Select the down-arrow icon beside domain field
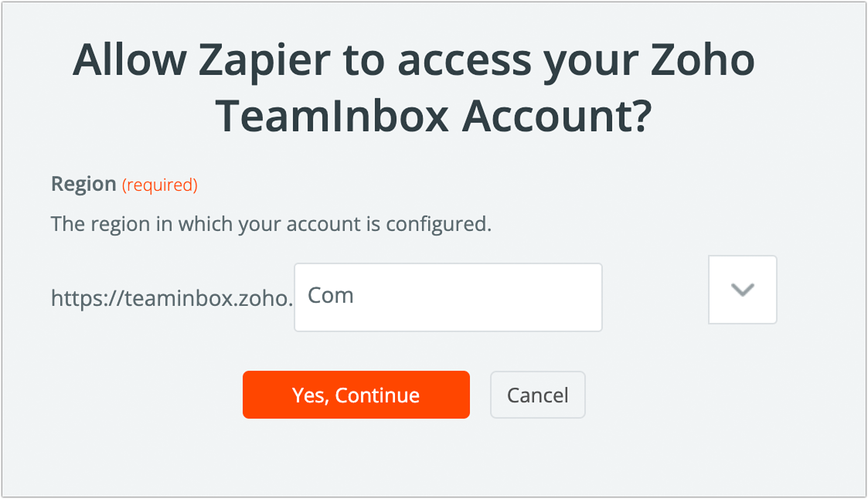The image size is (868, 499). pyautogui.click(x=743, y=289)
